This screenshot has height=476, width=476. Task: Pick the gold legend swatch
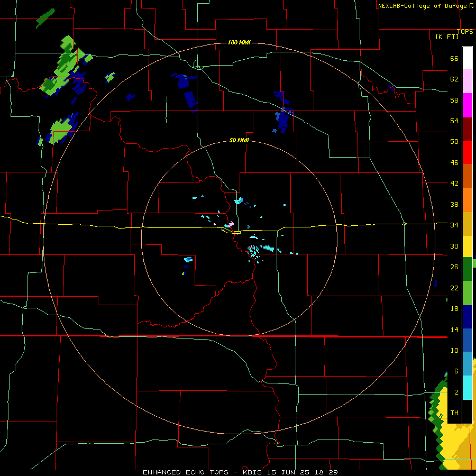point(467,224)
